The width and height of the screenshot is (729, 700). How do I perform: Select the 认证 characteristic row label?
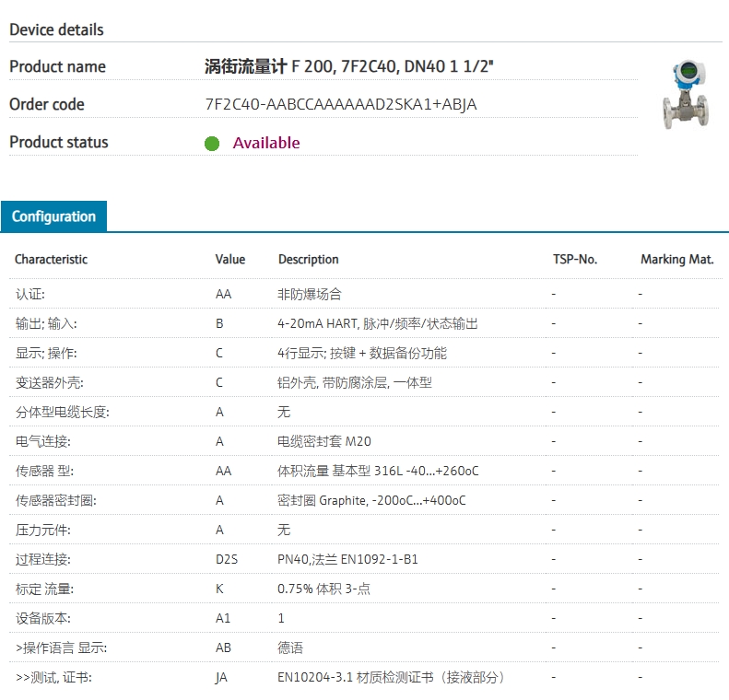(x=30, y=294)
